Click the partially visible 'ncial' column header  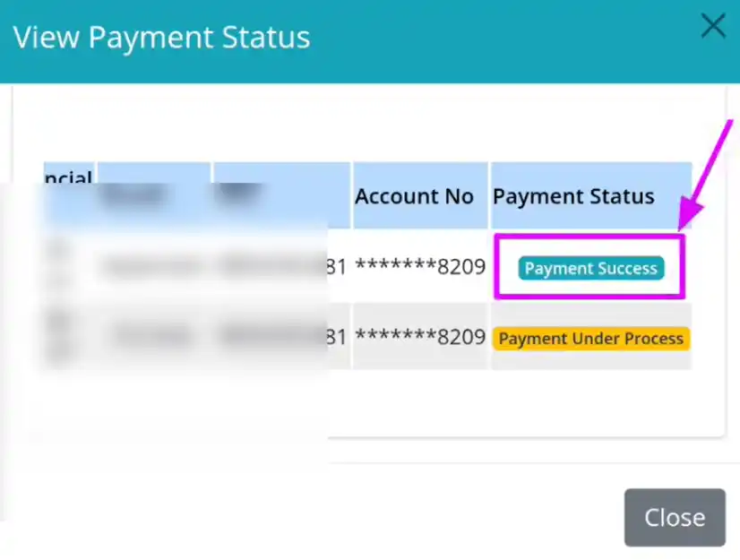68,177
